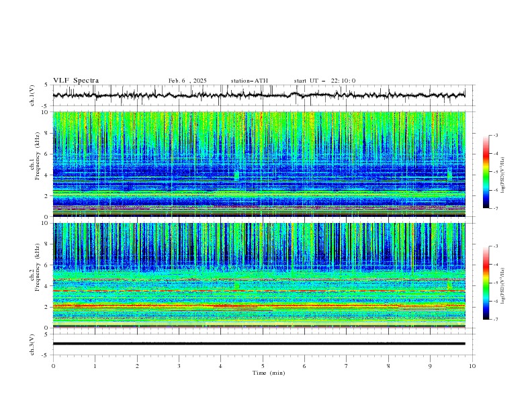Image resolution: width=532 pixels, height=411 pixels.
Task: Click the "10" time axis tick label
Action: pos(472,366)
